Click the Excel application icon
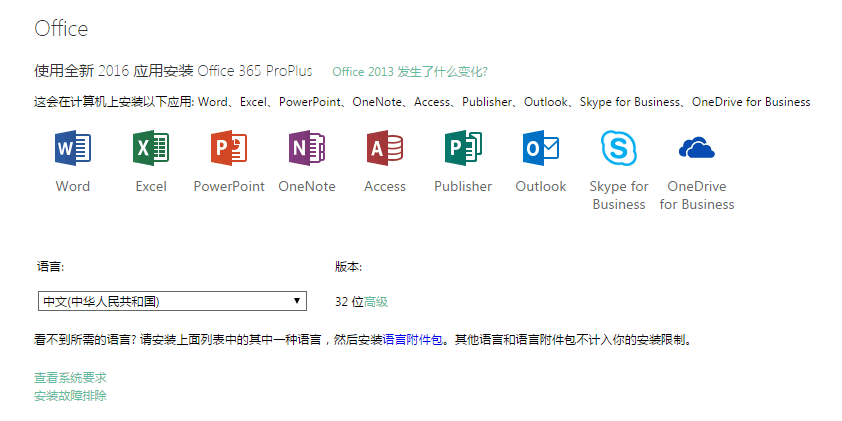This screenshot has height=421, width=842. point(151,148)
